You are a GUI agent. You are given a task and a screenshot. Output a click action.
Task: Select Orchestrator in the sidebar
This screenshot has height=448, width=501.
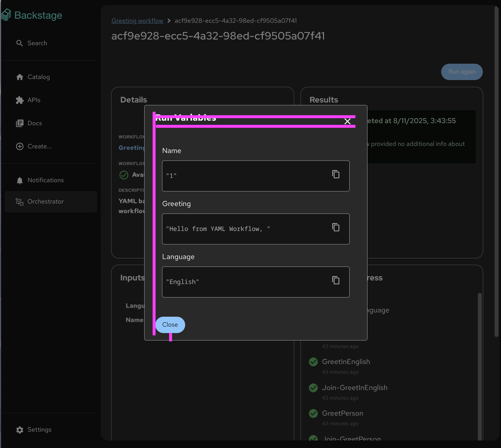pyautogui.click(x=46, y=201)
